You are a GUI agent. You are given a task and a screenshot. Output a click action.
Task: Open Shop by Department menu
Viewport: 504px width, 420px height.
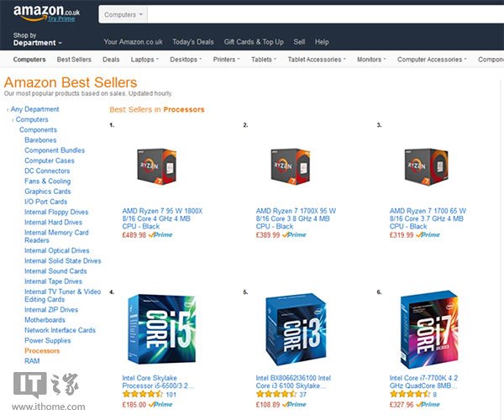coord(38,39)
